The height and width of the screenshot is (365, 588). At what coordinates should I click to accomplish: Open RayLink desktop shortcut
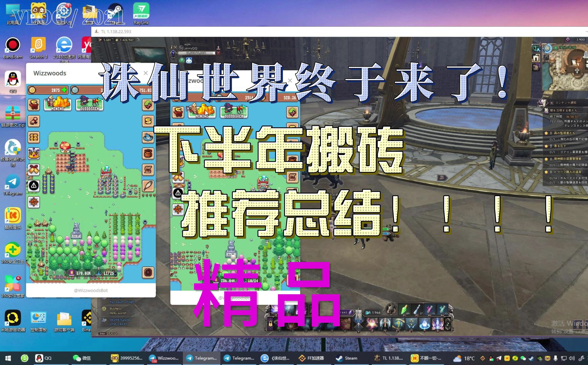tap(141, 14)
